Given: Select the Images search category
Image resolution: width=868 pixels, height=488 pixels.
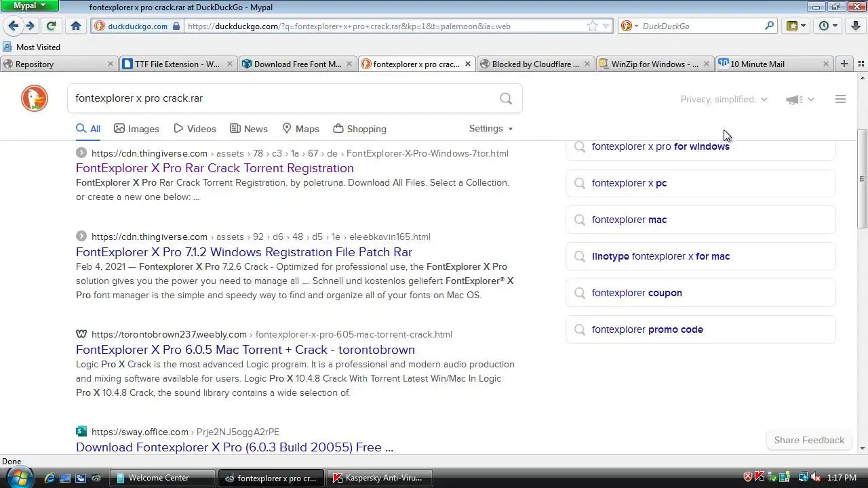Looking at the screenshot, I should click(x=136, y=129).
